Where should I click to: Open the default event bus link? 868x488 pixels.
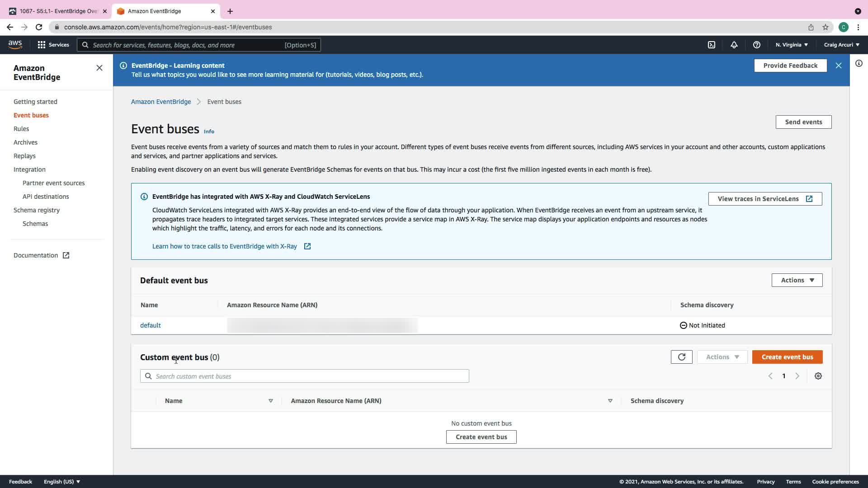[150, 325]
